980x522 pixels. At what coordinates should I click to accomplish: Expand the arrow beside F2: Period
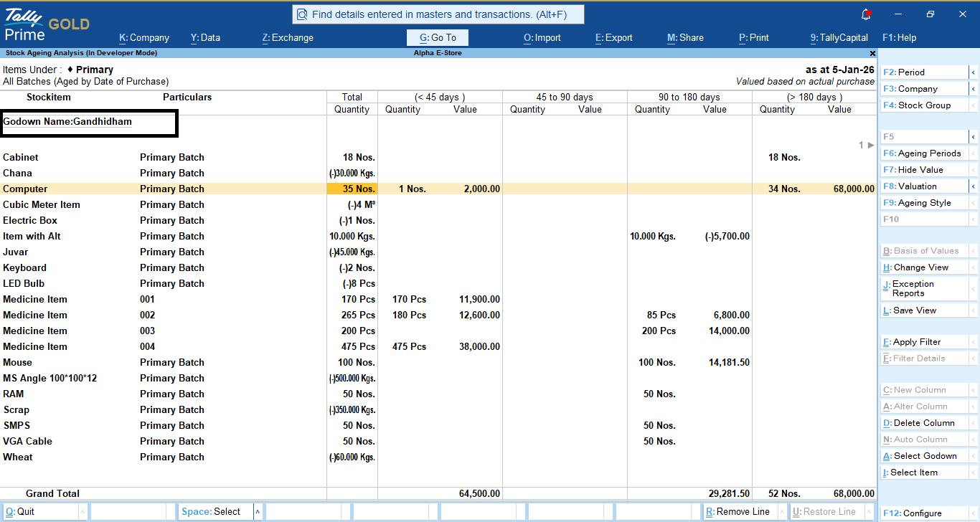pyautogui.click(x=973, y=72)
